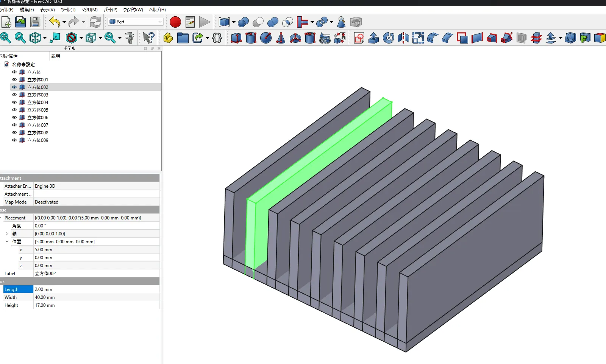Toggle visibility eye of 立方体006
The height and width of the screenshot is (364, 606).
point(14,117)
